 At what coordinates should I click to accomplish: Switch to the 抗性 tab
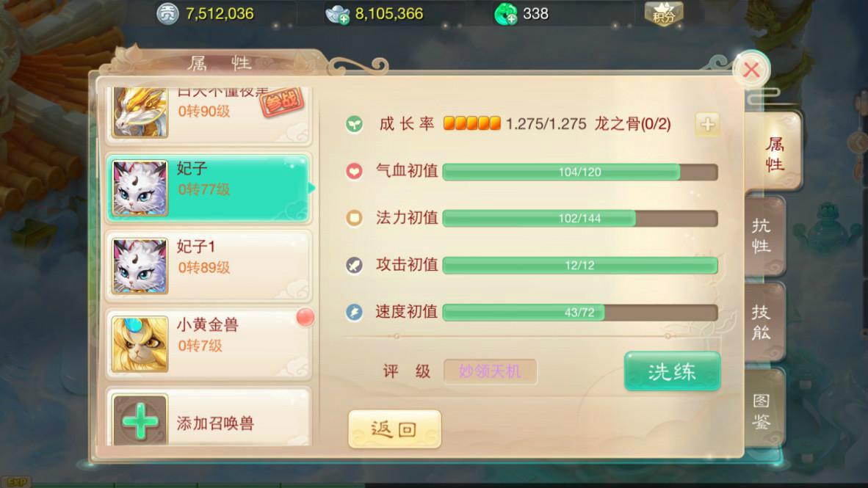764,236
